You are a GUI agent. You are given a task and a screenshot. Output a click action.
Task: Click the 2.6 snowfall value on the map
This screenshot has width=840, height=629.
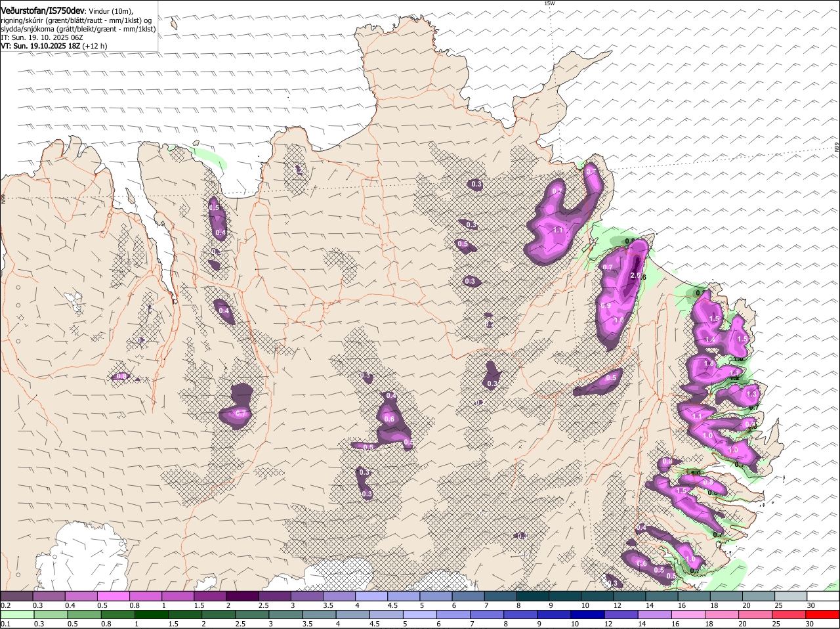(635, 276)
